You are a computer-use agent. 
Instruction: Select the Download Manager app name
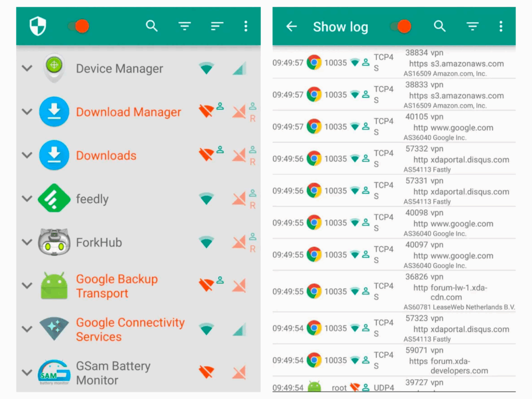pos(128,112)
